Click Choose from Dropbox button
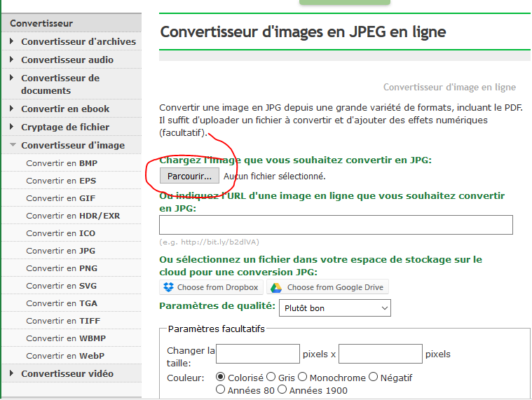The height and width of the screenshot is (400, 532). click(x=211, y=287)
